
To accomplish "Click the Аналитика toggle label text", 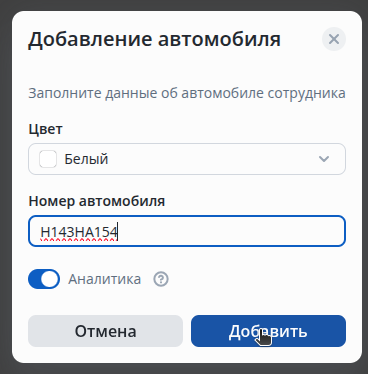I will point(105,279).
